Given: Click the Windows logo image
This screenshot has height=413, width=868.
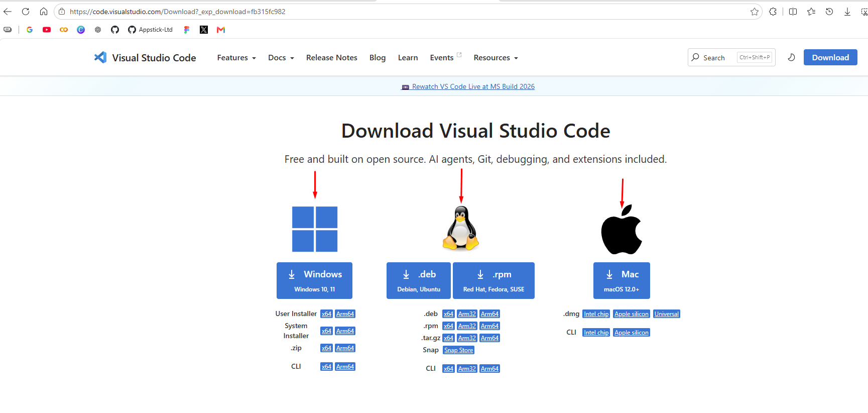Looking at the screenshot, I should coord(315,229).
